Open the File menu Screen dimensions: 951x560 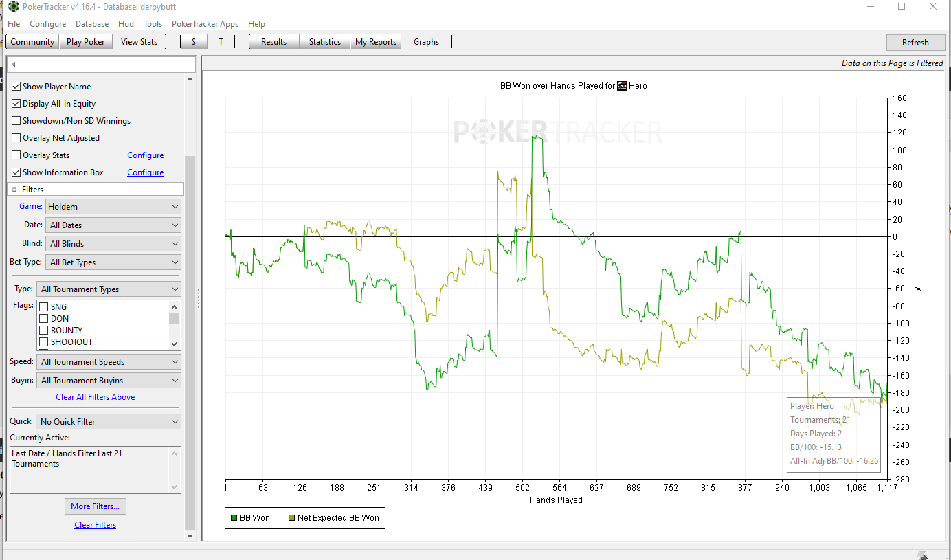pos(14,24)
